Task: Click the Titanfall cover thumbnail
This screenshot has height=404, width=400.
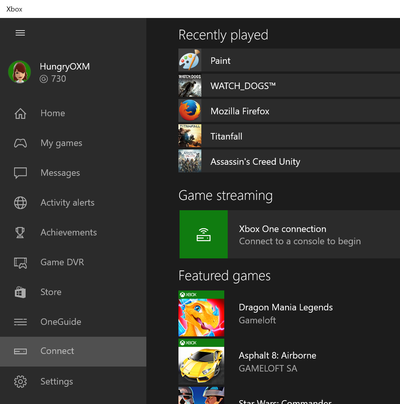Action: click(x=190, y=136)
